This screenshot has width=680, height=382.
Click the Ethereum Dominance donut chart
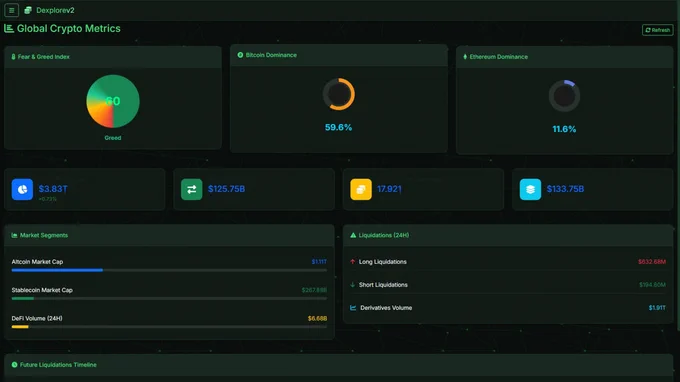tap(564, 96)
